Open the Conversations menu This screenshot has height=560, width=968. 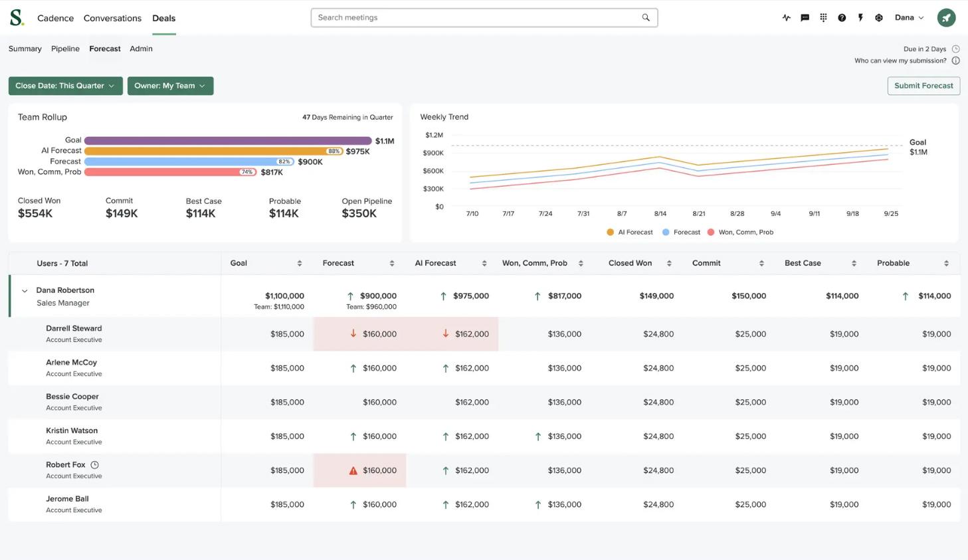click(x=112, y=18)
